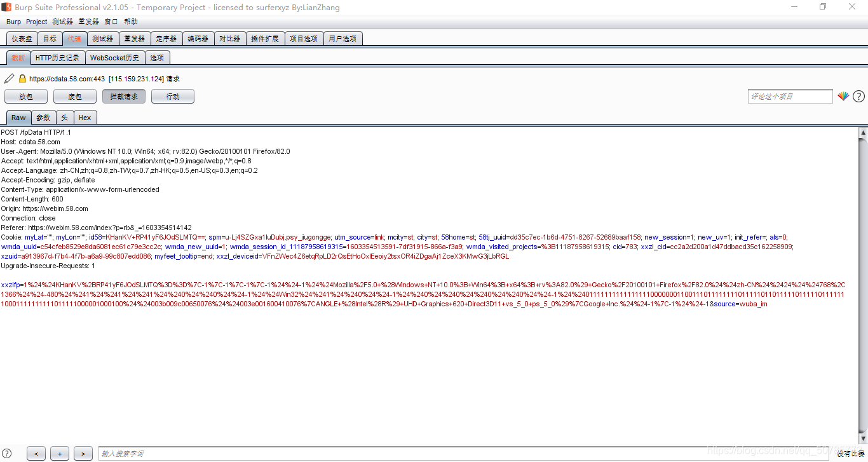Click the Host: cdata.58.com header line

[31, 142]
